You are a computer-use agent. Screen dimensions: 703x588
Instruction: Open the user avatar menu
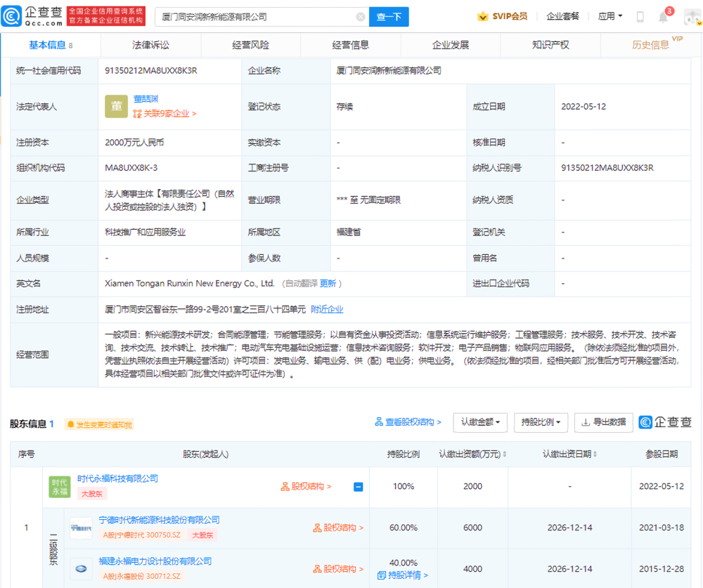click(x=693, y=17)
